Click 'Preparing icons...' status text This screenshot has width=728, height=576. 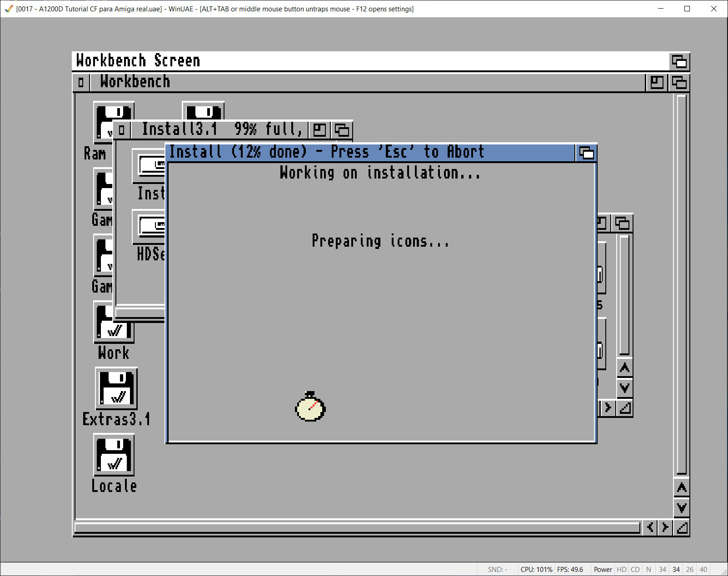click(380, 241)
